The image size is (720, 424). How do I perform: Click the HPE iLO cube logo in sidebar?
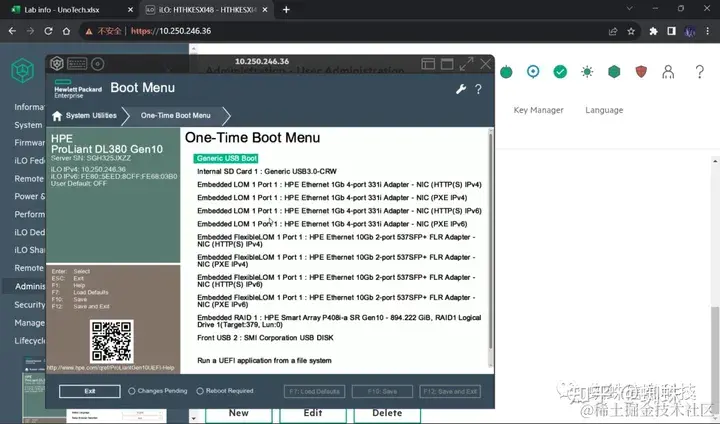point(22,71)
